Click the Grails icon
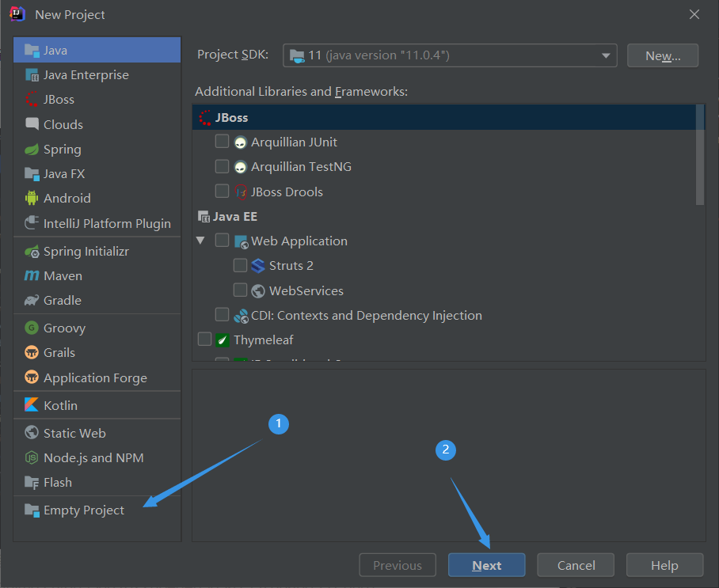 point(32,352)
